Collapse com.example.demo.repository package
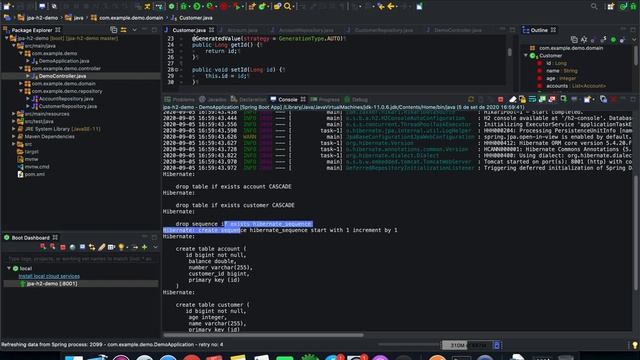640x360 pixels. 21,91
